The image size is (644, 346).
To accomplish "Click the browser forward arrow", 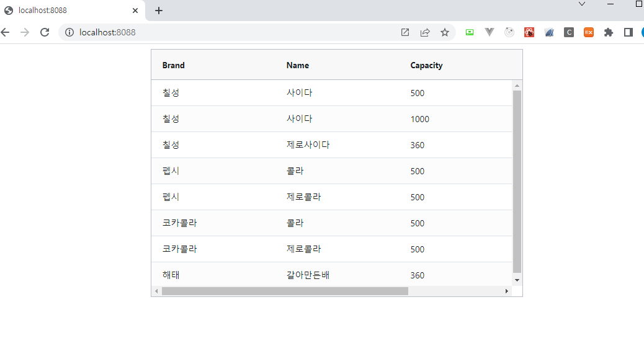I will pyautogui.click(x=25, y=32).
